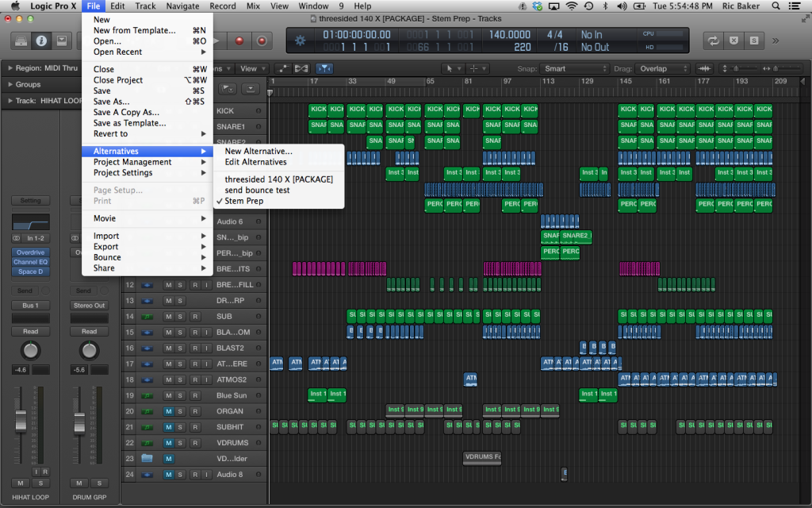This screenshot has height=508, width=812.
Task: Choose Save As... in File menu
Action: pos(147,102)
